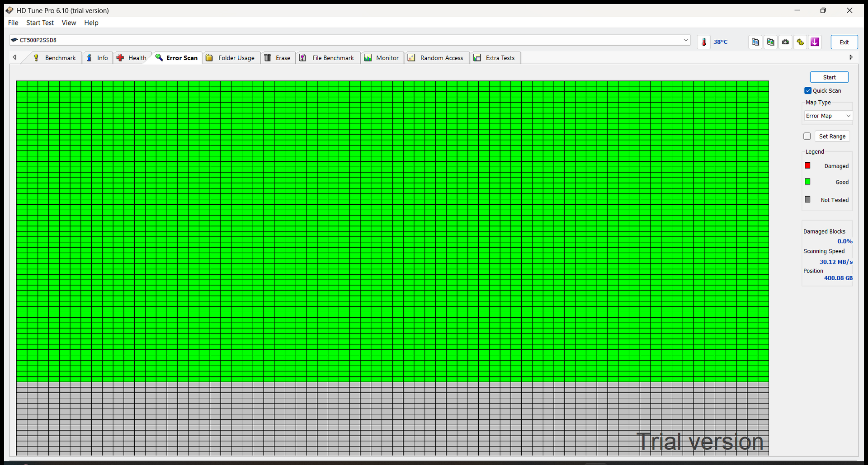868x465 pixels.
Task: Click the Map Type label
Action: point(818,103)
